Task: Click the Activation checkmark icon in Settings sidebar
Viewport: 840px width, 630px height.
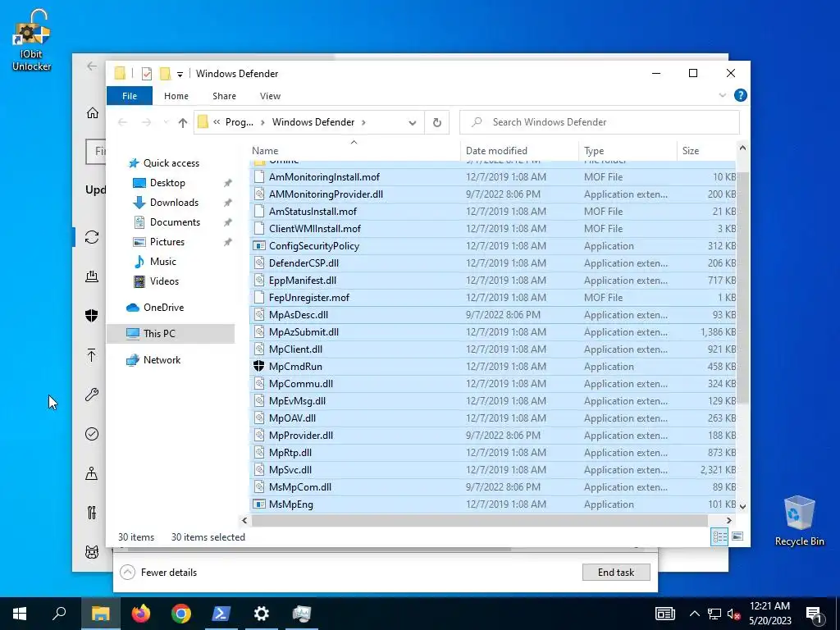Action: tap(92, 434)
